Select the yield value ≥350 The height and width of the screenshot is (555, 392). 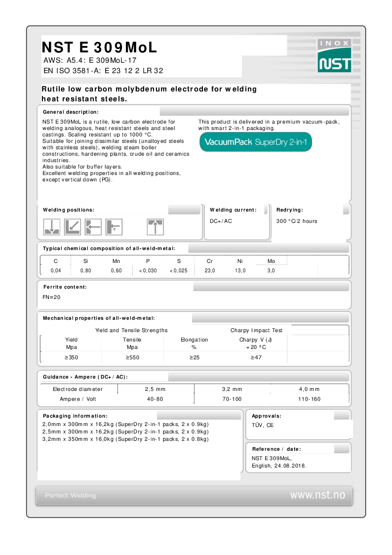(72, 357)
